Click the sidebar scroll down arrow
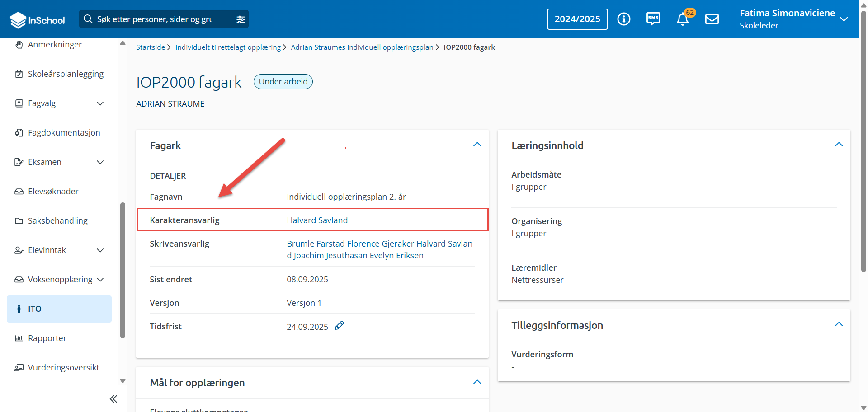Screen dimensions: 868x412 click(x=123, y=381)
